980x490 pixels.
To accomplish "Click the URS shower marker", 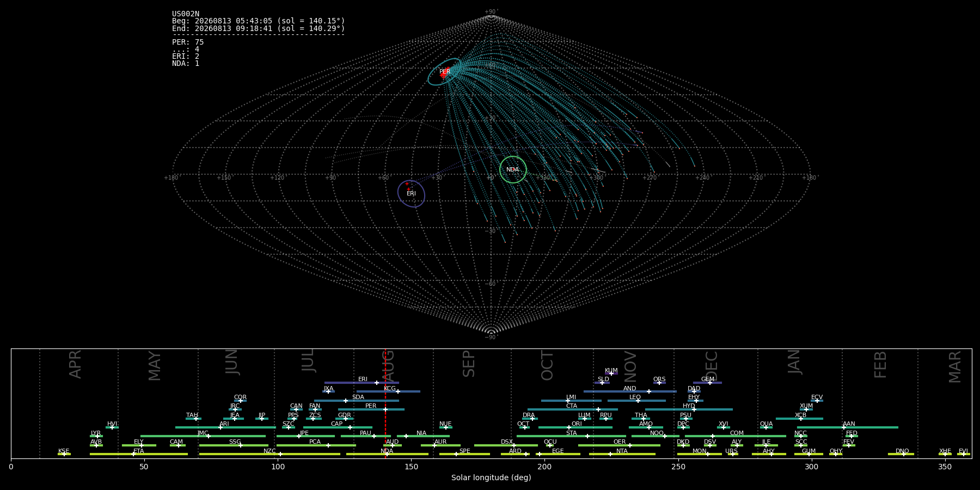I will click(732, 454).
